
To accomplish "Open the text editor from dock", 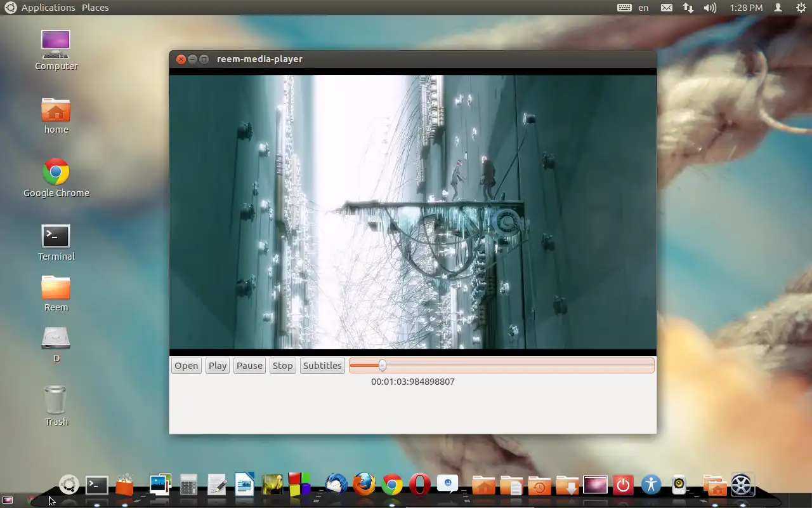I will [217, 485].
